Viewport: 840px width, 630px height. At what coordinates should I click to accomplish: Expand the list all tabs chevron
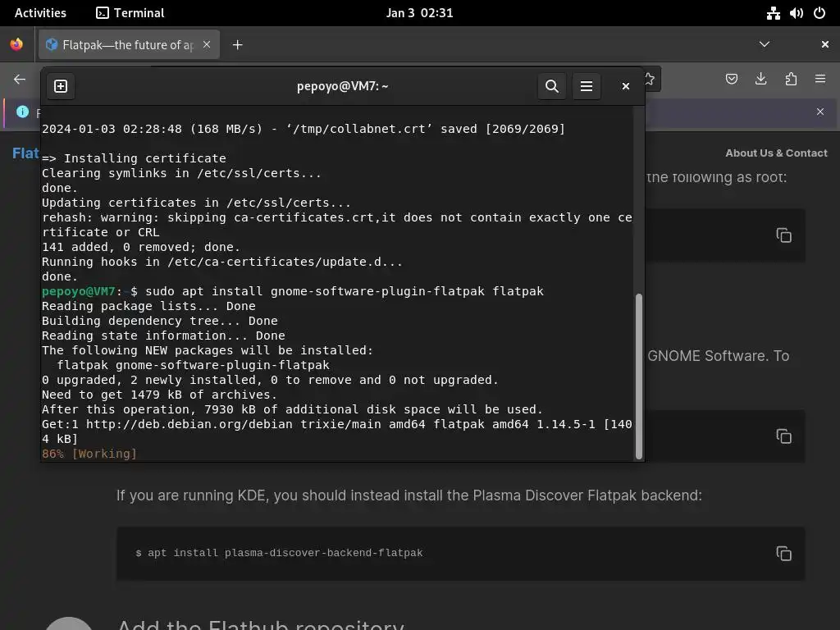click(765, 44)
